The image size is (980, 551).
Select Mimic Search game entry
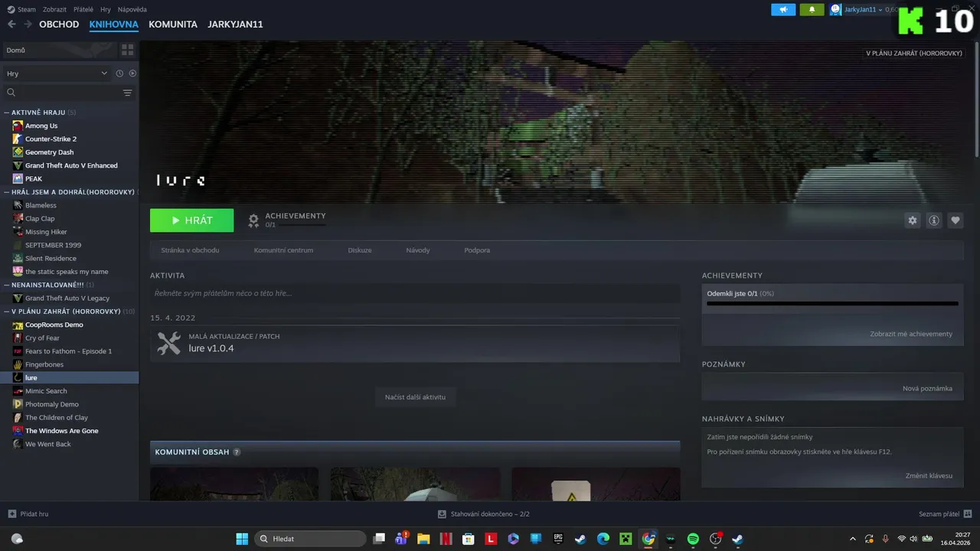click(x=46, y=391)
